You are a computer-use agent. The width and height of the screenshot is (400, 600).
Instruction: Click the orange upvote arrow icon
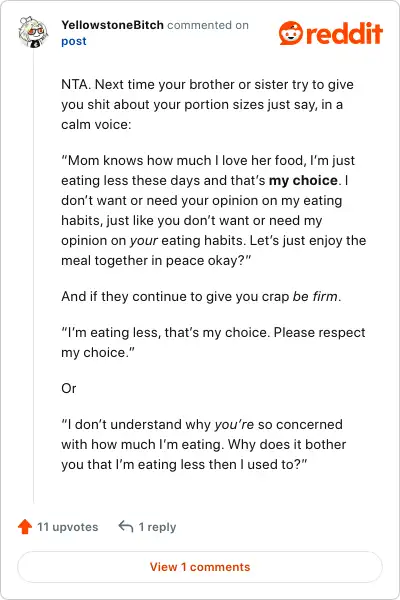[25, 527]
